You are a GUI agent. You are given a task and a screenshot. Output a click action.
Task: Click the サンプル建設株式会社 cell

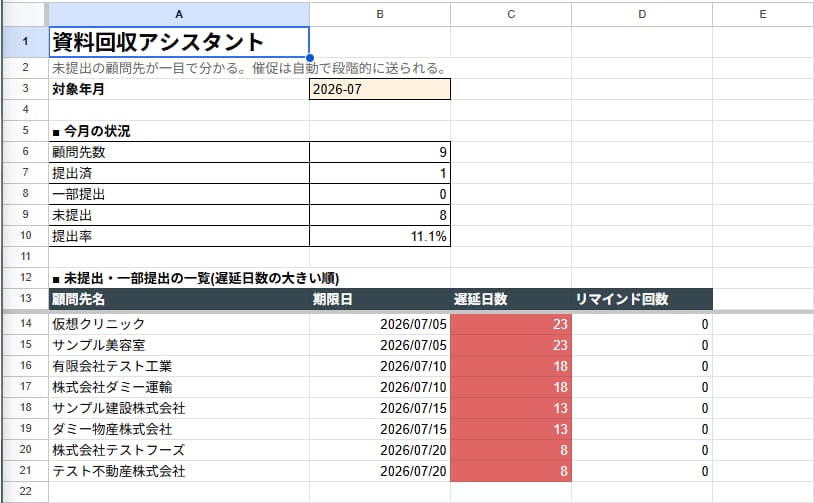(179, 408)
